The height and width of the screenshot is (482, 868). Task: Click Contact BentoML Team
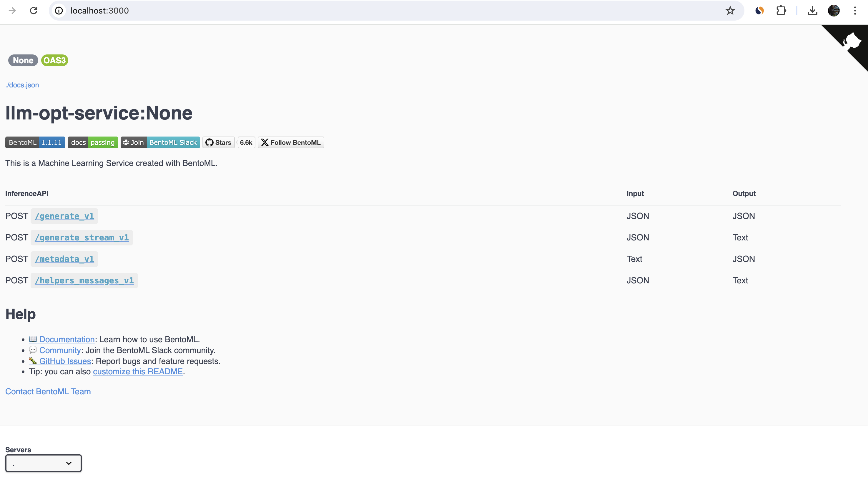[x=48, y=391]
